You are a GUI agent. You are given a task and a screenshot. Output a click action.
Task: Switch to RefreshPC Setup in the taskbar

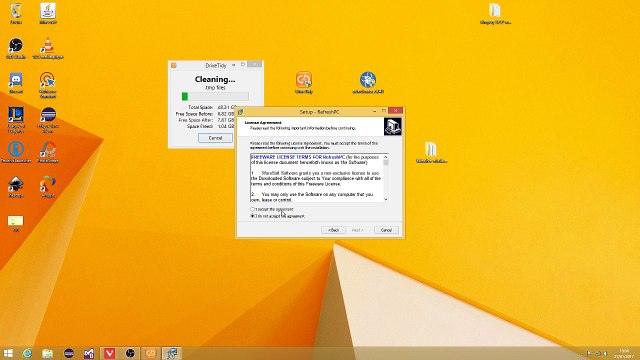(x=172, y=353)
